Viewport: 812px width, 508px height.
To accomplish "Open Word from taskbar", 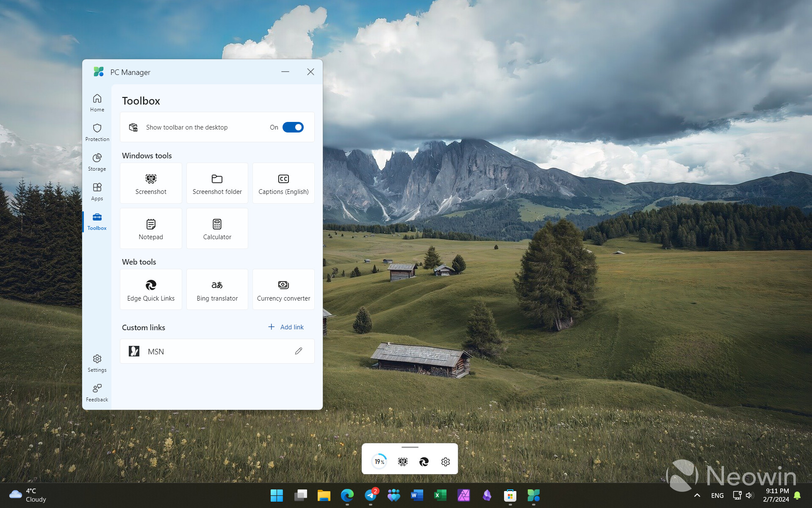I will [417, 495].
